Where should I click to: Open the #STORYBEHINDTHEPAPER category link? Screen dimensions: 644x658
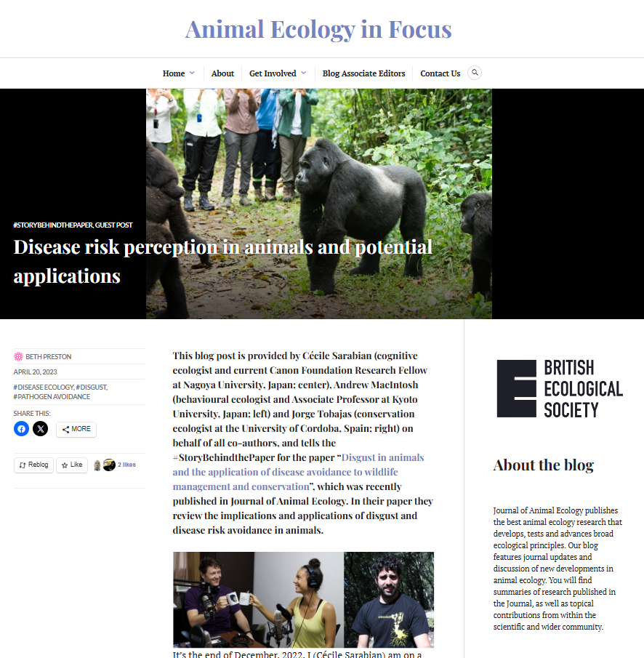[53, 225]
